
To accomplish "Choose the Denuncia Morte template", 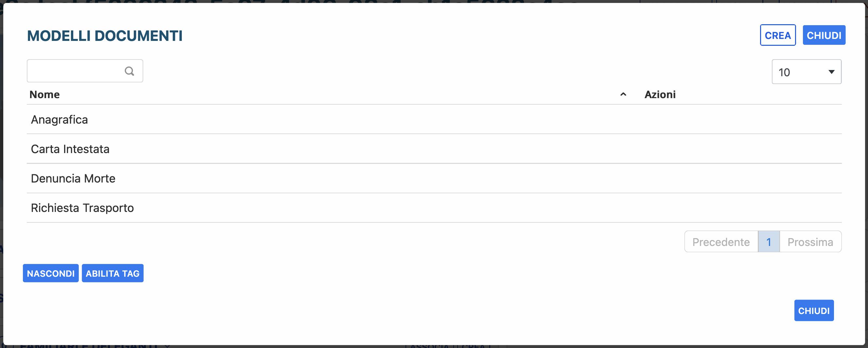I will tap(73, 178).
